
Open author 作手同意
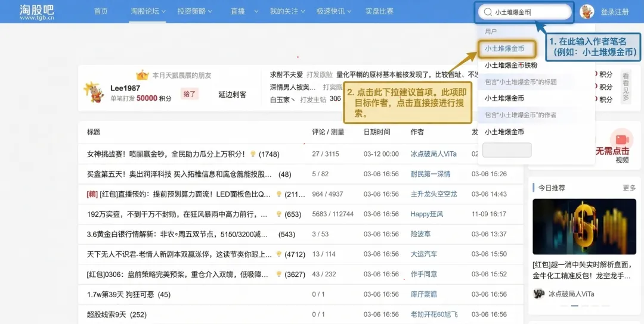tap(424, 274)
